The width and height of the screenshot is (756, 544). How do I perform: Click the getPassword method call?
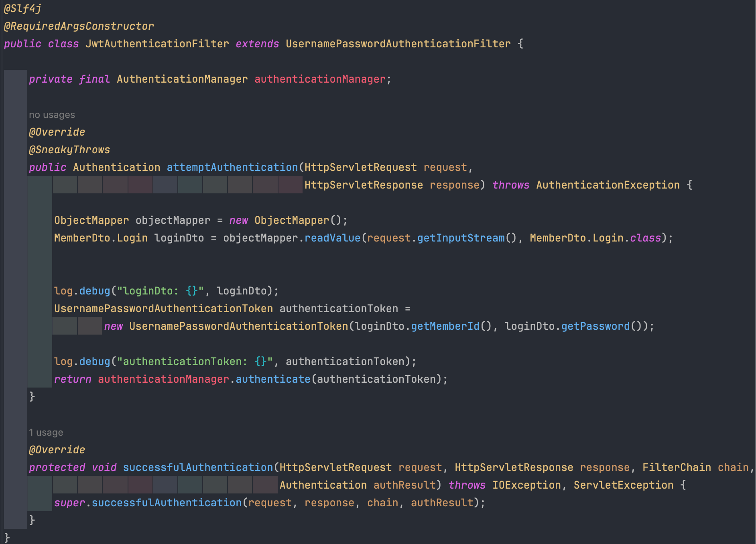pos(595,326)
